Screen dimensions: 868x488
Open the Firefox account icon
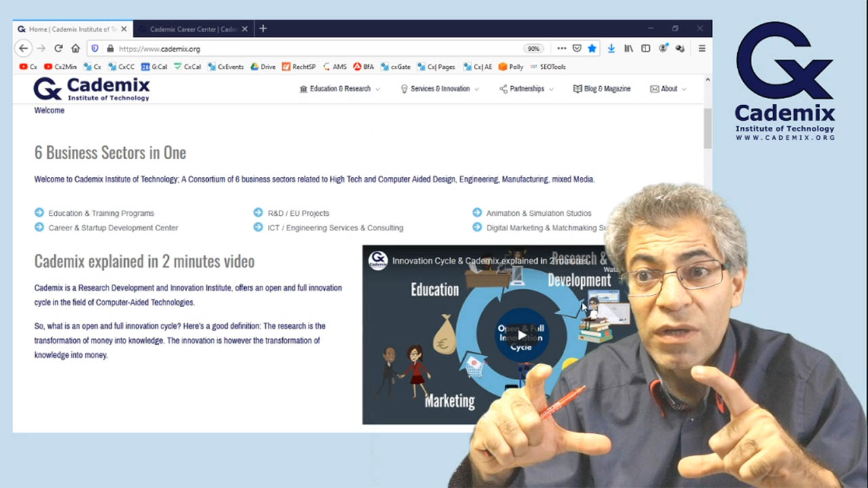coord(663,48)
